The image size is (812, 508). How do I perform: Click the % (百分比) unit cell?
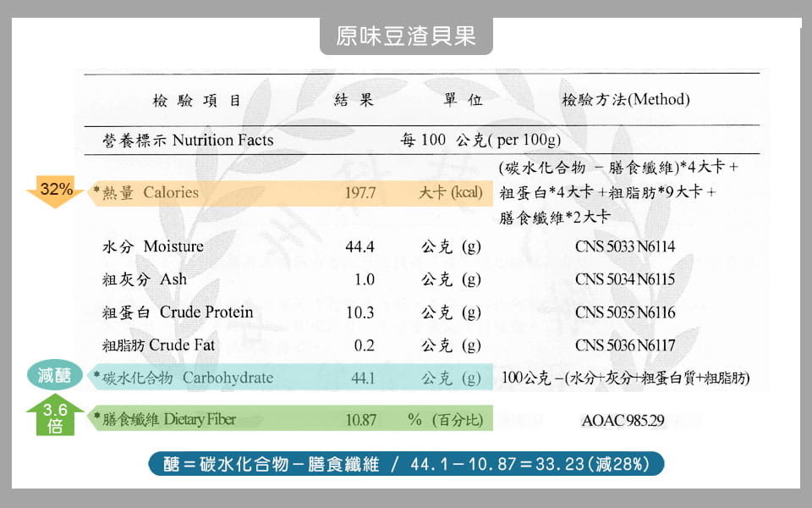click(446, 419)
